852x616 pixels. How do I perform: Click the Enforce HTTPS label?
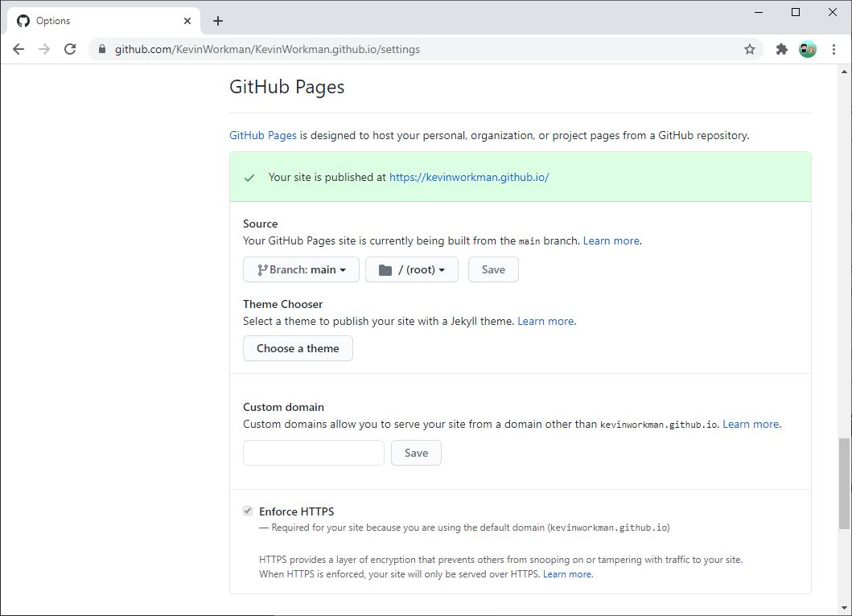click(297, 511)
